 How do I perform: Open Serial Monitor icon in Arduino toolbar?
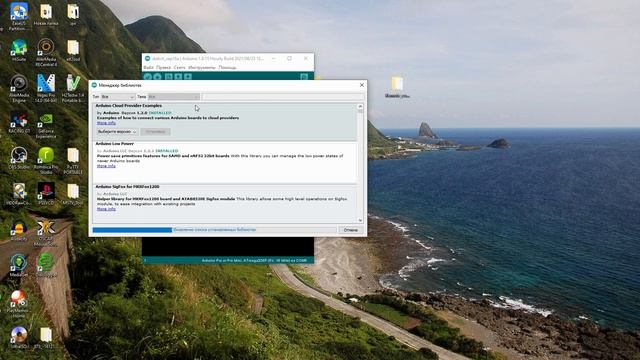304,76
